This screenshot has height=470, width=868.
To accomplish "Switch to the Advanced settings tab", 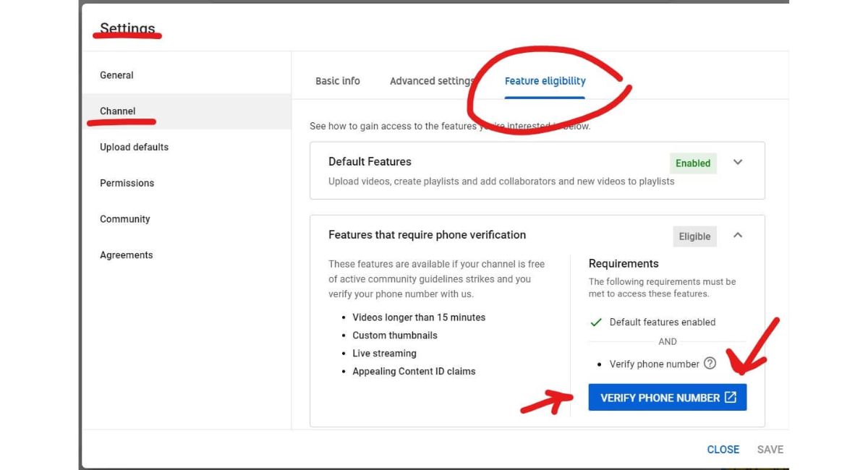I will click(x=433, y=81).
